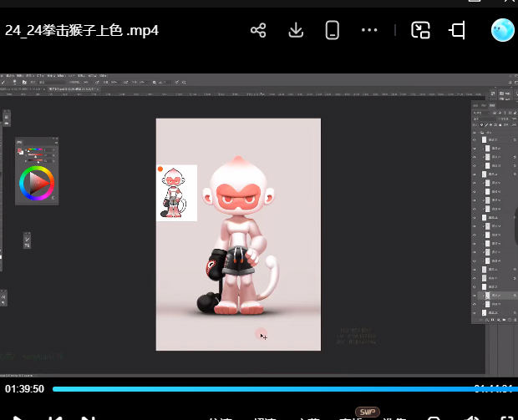Click the crop screenshot icon
Screen dimensions: 518x420
tap(457, 31)
